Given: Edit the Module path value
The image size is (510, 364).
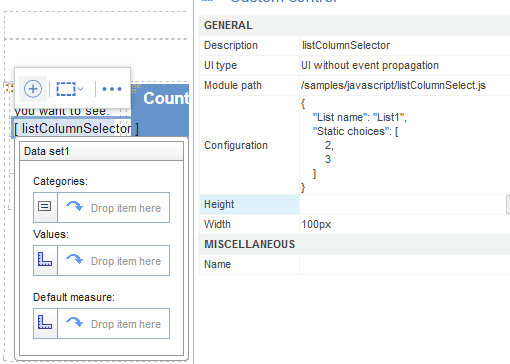Looking at the screenshot, I should [x=405, y=85].
